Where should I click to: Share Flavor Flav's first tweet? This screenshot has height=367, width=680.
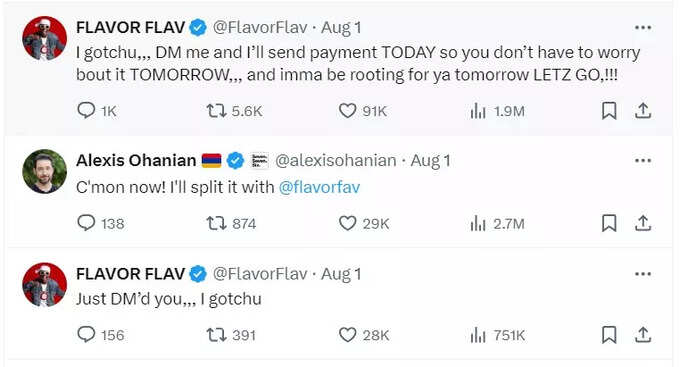tap(643, 111)
